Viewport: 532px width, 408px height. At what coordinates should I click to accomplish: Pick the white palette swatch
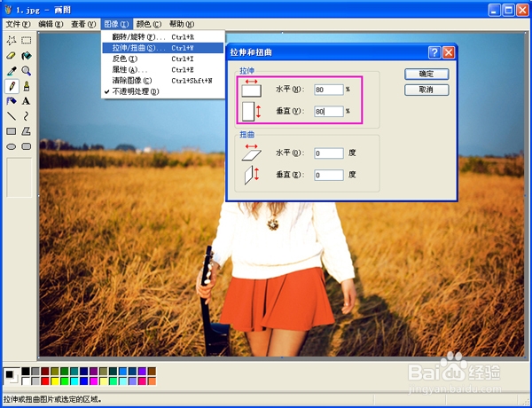pos(26,381)
